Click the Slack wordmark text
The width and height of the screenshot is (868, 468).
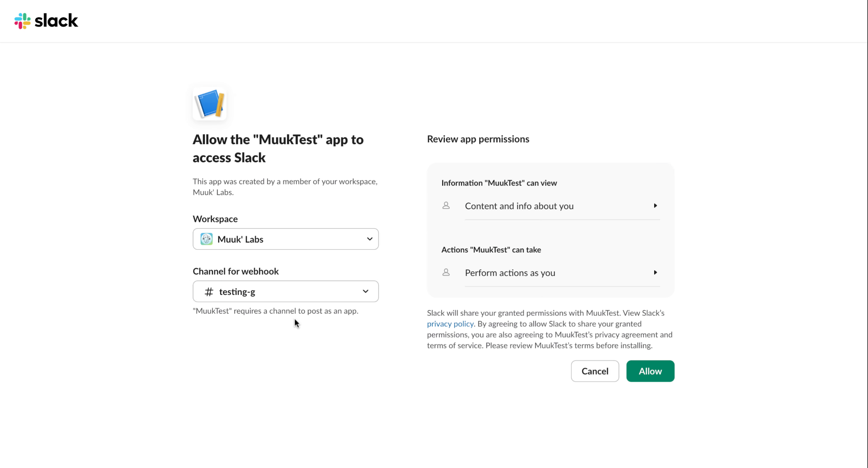(58, 21)
